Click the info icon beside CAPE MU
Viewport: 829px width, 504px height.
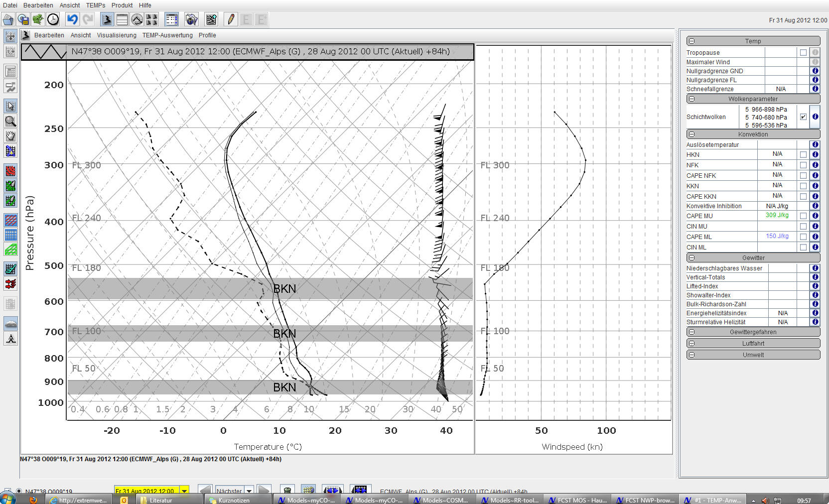pos(815,216)
